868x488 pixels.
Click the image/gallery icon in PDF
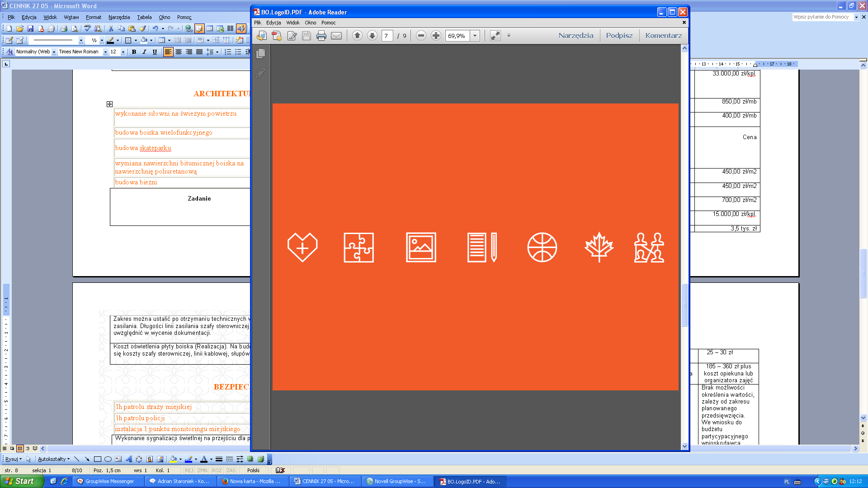[420, 247]
